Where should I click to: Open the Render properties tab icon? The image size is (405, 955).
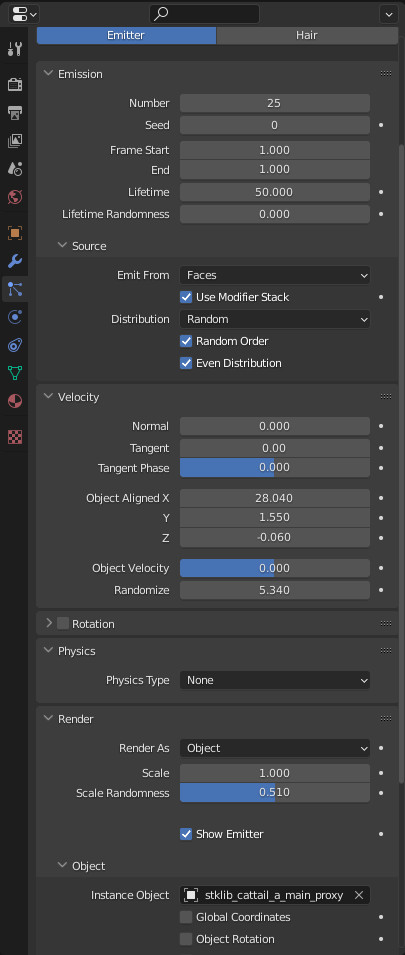click(x=15, y=84)
